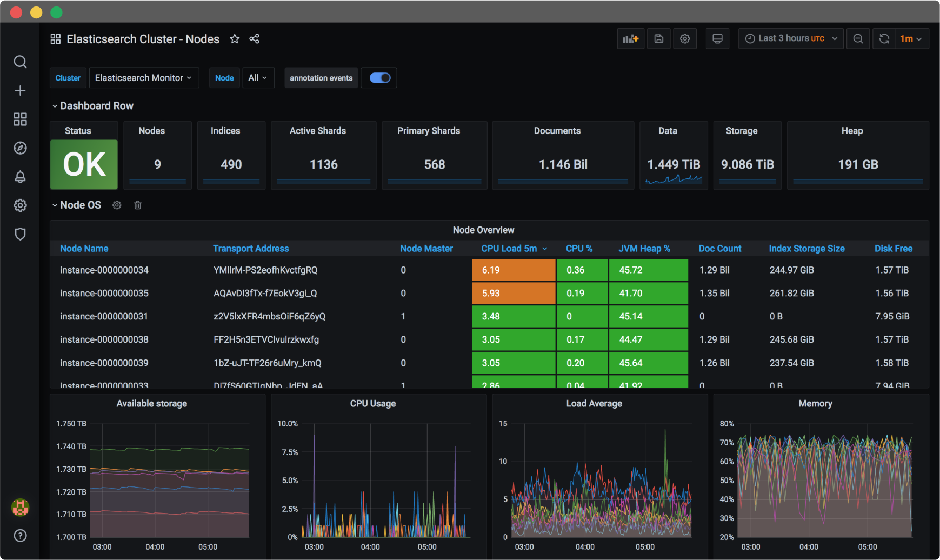Click the Create plus icon in the sidebar
The width and height of the screenshot is (940, 560).
[20, 90]
